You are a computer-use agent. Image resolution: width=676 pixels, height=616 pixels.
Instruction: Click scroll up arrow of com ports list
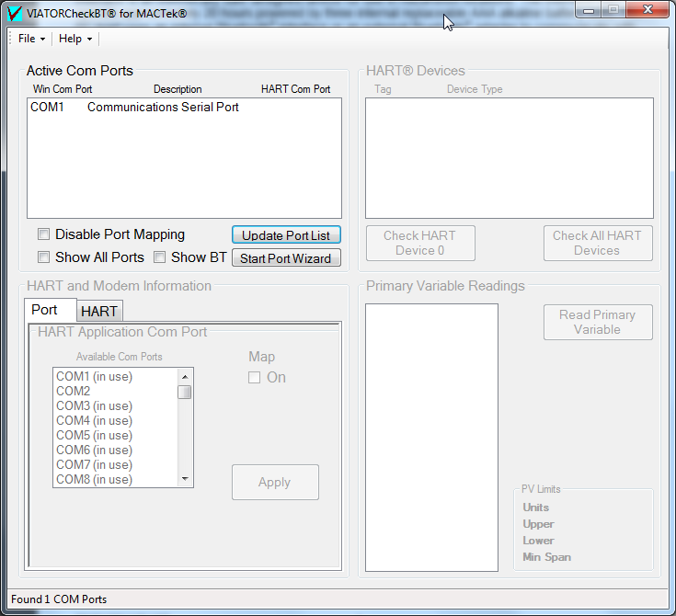[x=185, y=377]
